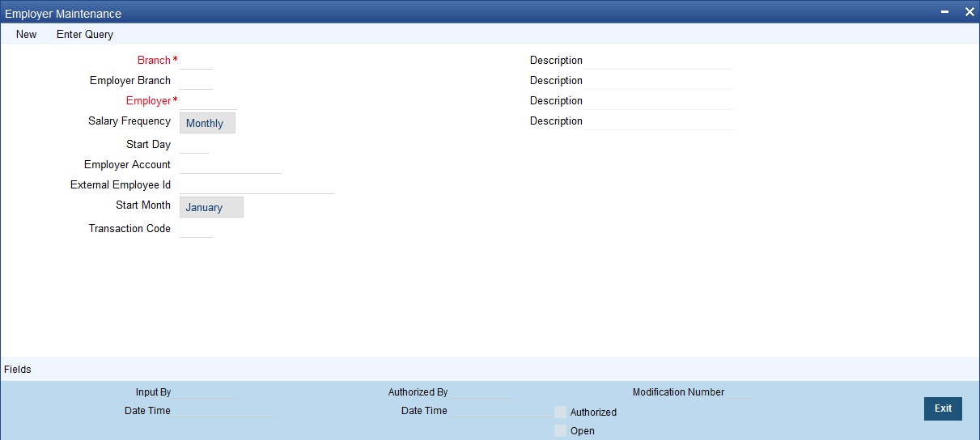980x440 pixels.
Task: Click the External Employee Id label
Action: tap(121, 185)
